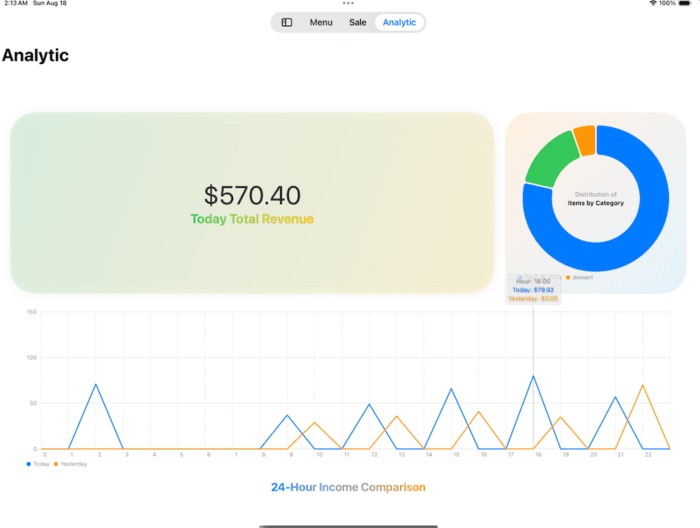Viewport: 700px width, 528px height.
Task: Click the x-axis hour label 5
Action: pos(182,454)
